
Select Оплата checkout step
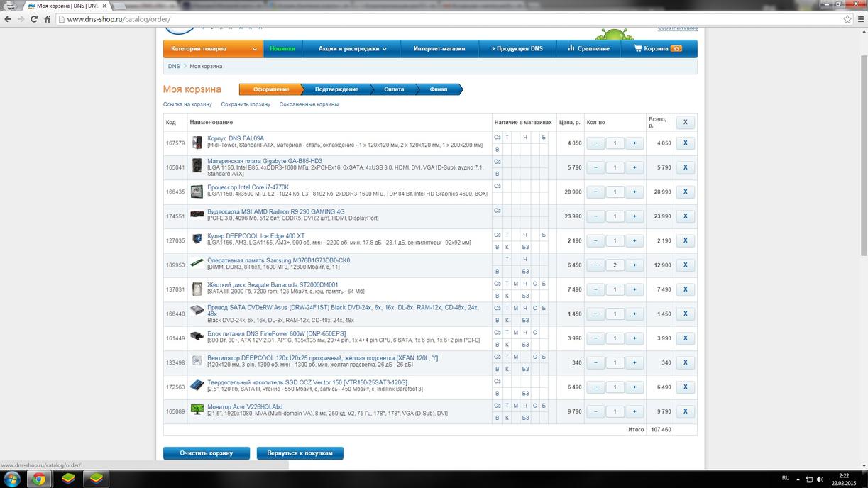(394, 89)
